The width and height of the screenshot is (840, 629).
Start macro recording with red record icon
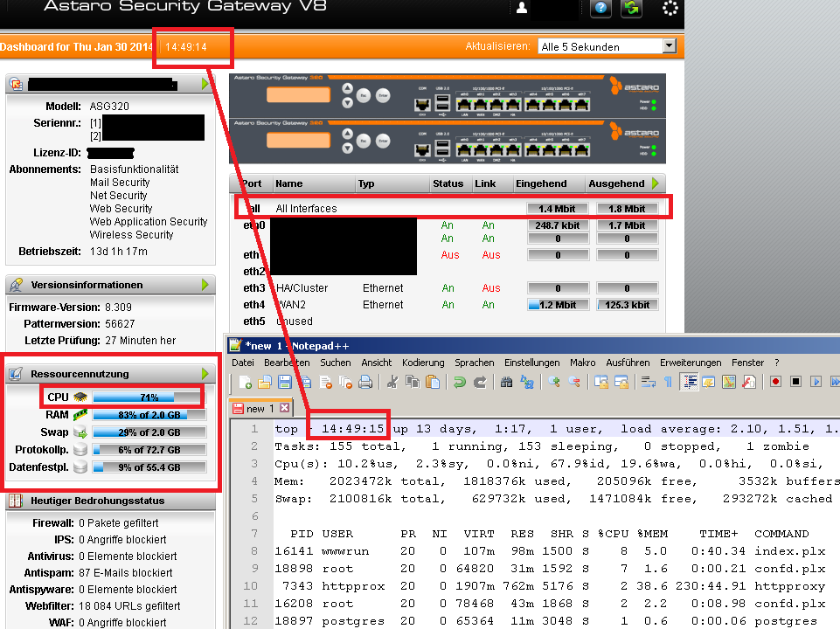(x=775, y=382)
